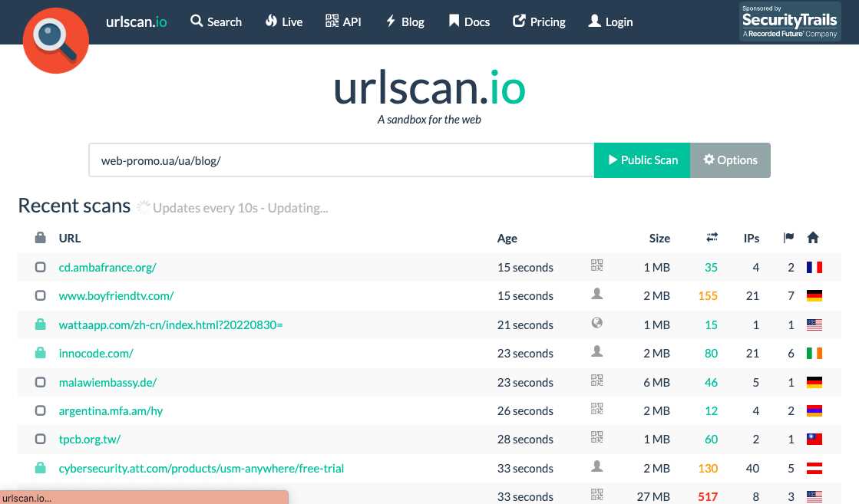Open the Blog link
The height and width of the screenshot is (504, 859).
[x=405, y=22]
